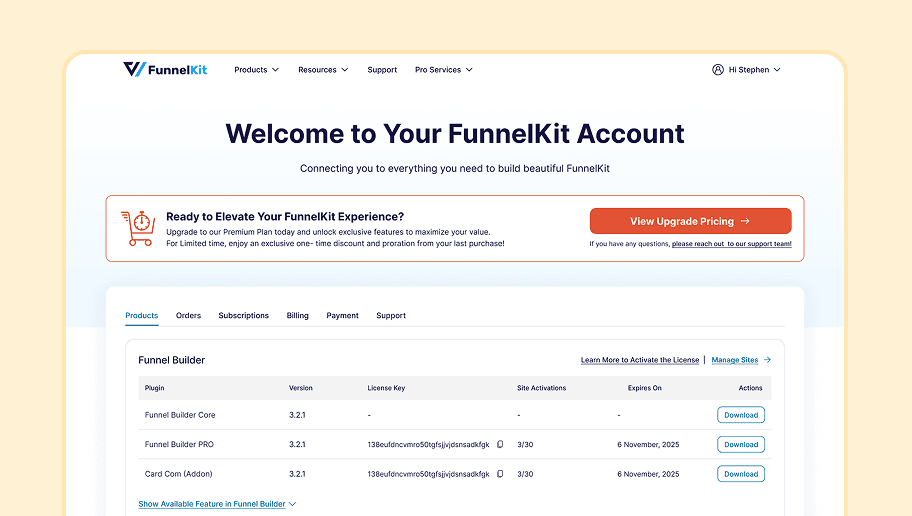
Task: Download Funnel Builder Core
Action: click(741, 415)
